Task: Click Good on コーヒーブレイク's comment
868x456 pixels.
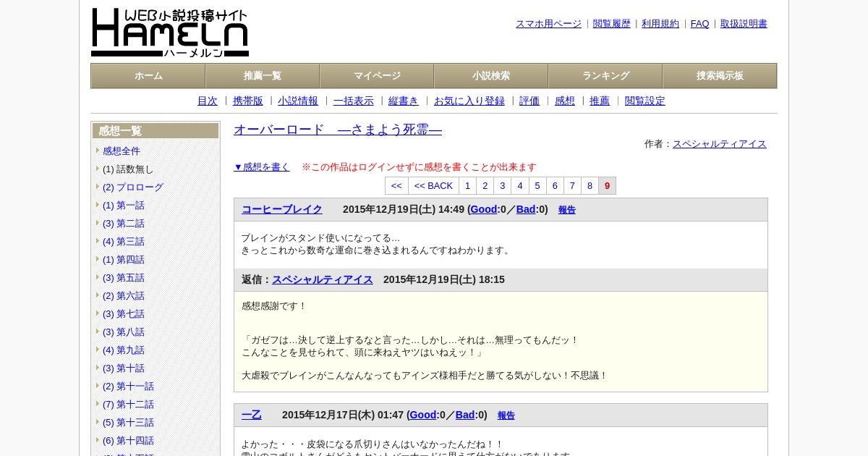Action: point(484,209)
